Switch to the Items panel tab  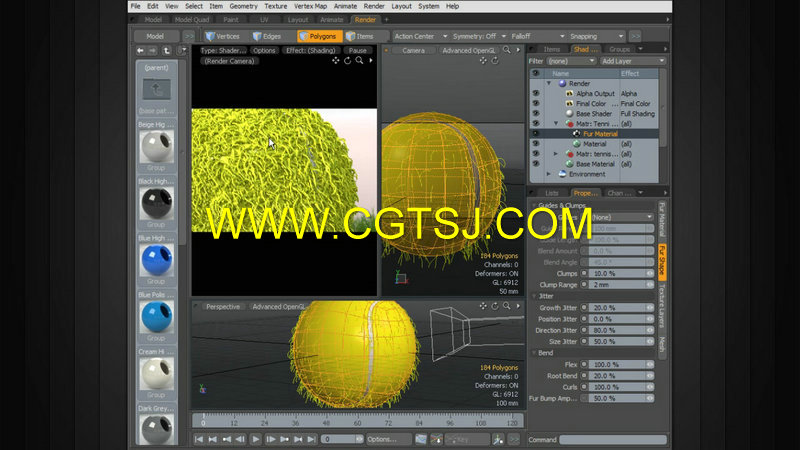[x=552, y=49]
